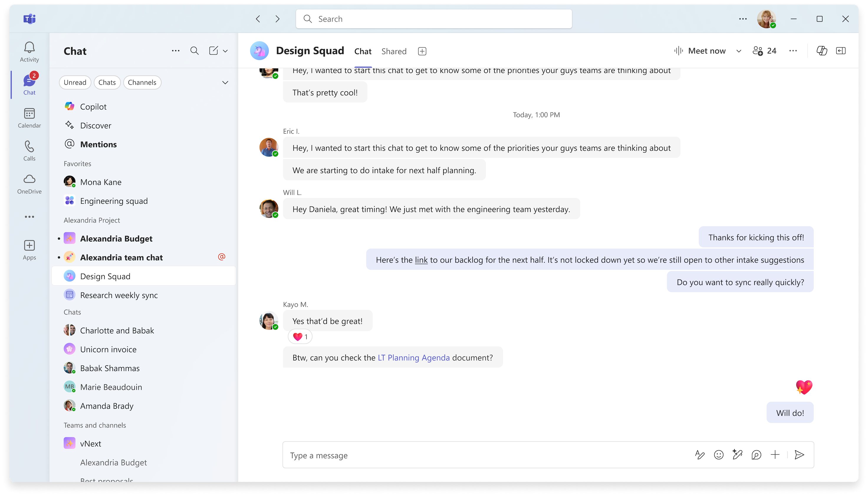Image resolution: width=868 pixels, height=496 pixels.
Task: Expand the Chat filter options dropdown
Action: (x=225, y=82)
